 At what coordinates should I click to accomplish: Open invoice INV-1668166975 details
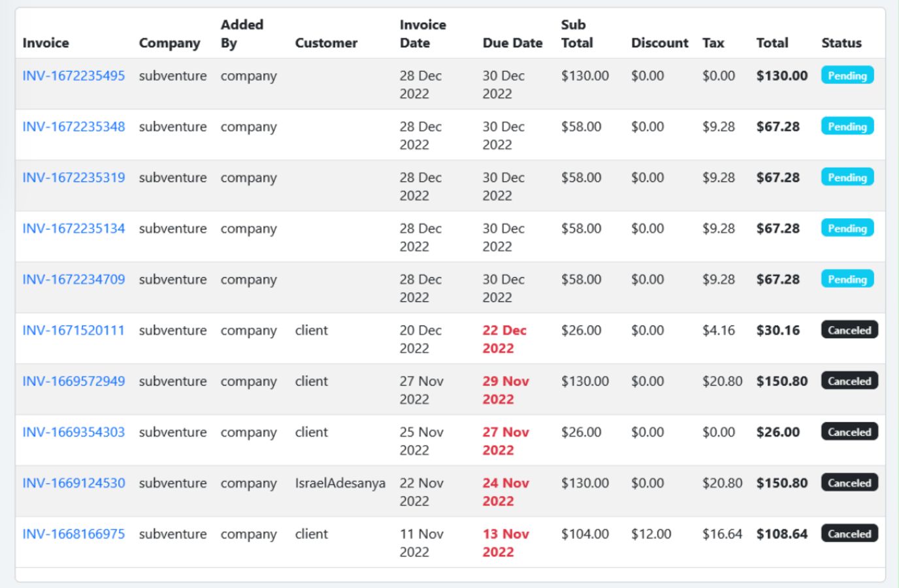pos(73,534)
